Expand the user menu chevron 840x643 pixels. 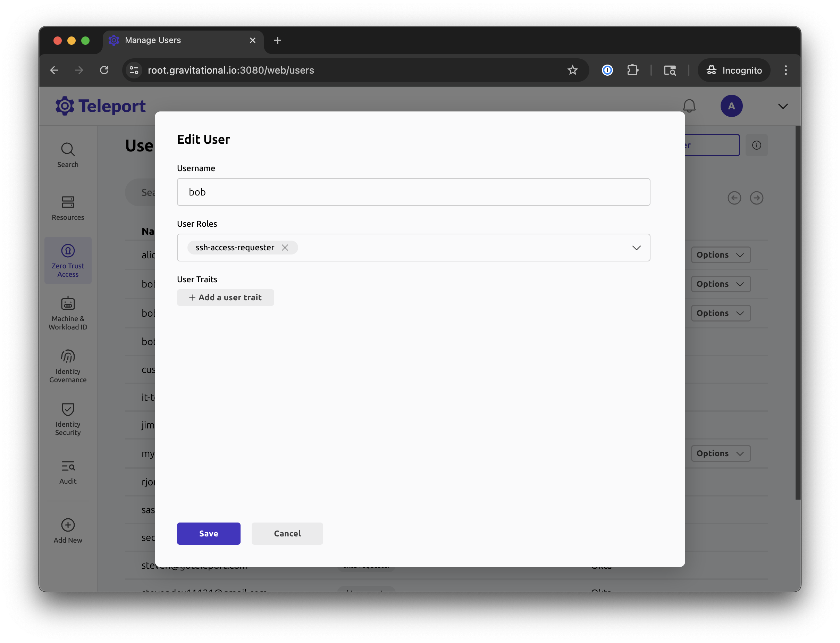pyautogui.click(x=783, y=106)
